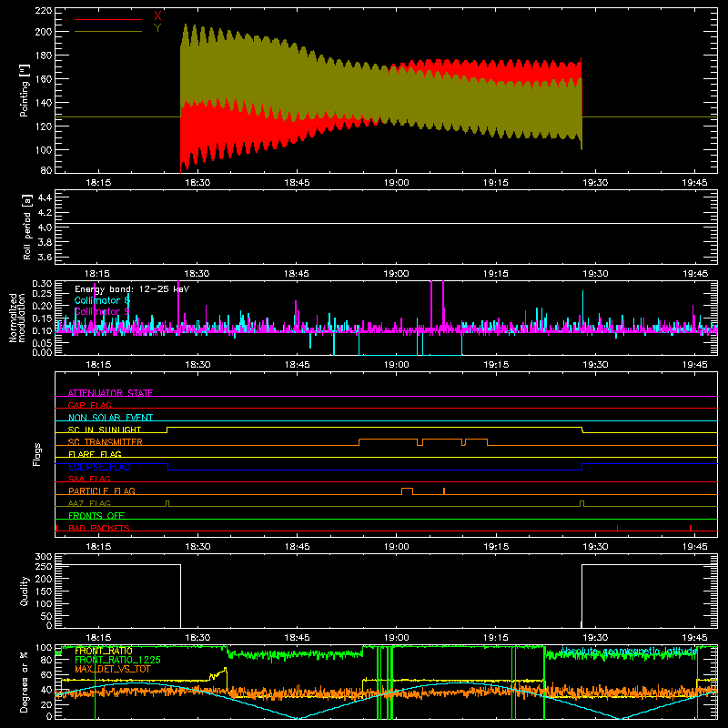Click the green FRONT_RATIO_1225 legend entry
This screenshot has height=728, width=728.
point(117,660)
